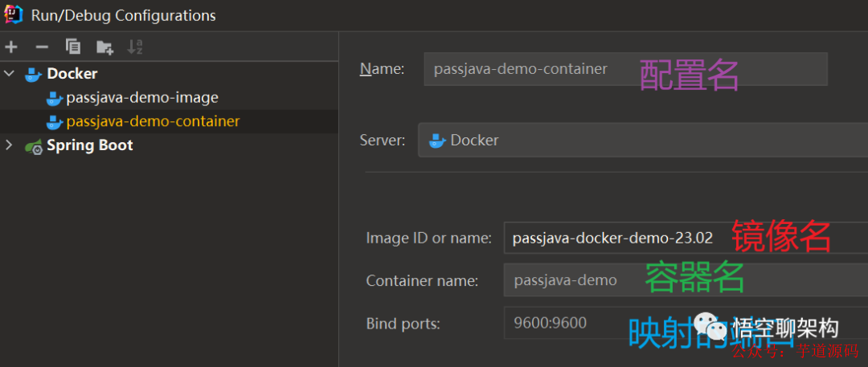Select passjava-demo-image configuration

142,98
